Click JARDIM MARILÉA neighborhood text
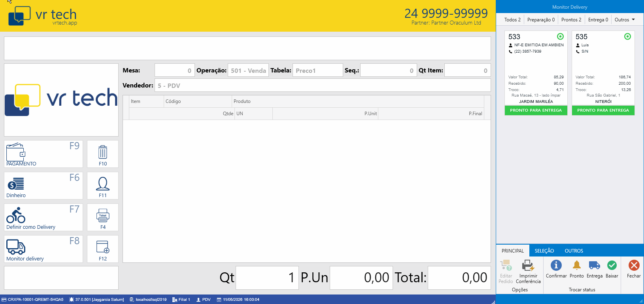 (x=536, y=102)
